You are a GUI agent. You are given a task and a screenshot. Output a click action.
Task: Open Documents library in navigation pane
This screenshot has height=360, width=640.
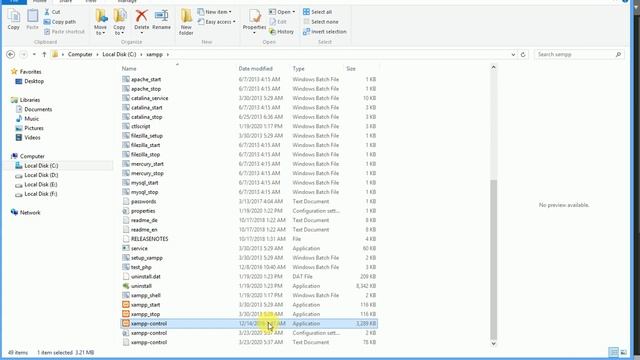click(x=34, y=109)
